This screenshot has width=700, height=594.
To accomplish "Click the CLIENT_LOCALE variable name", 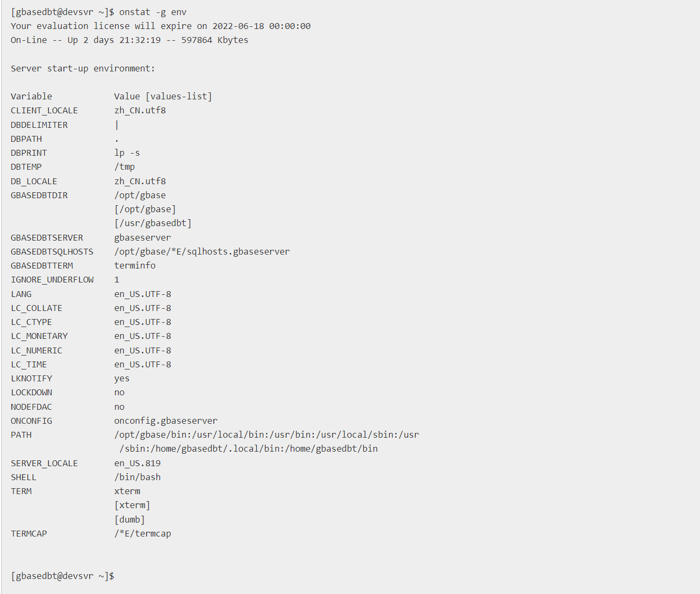I will point(44,110).
